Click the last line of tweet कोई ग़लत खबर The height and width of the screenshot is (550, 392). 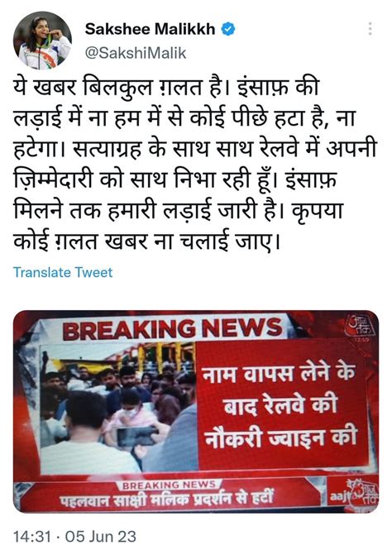click(x=147, y=241)
